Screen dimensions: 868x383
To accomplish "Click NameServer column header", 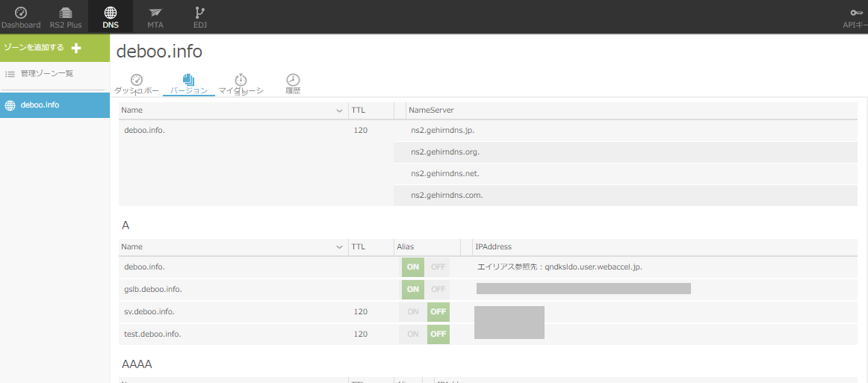I will [x=431, y=110].
